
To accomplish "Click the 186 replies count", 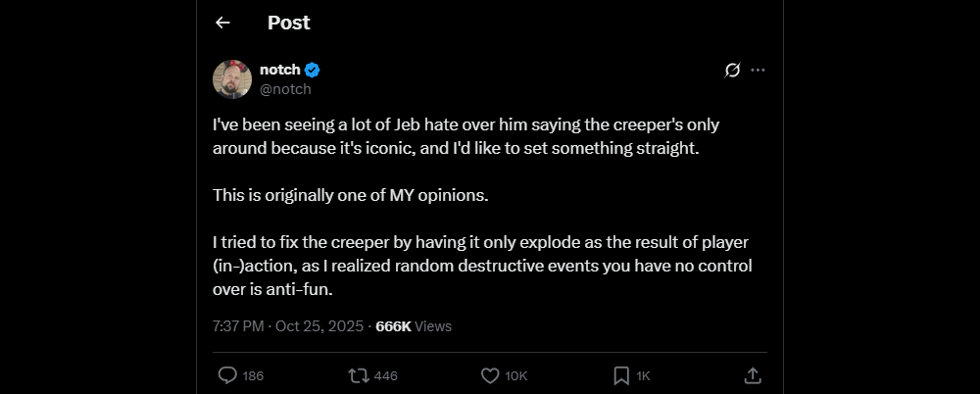I will click(x=253, y=376).
